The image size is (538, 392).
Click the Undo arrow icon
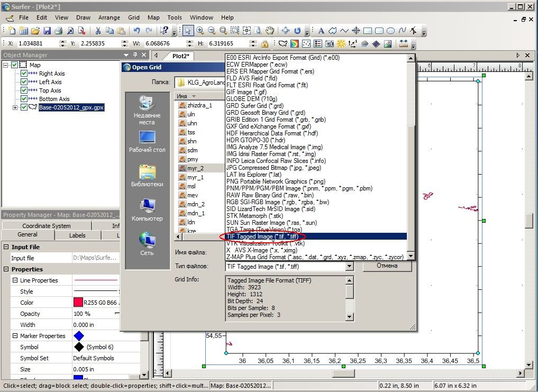[x=137, y=31]
